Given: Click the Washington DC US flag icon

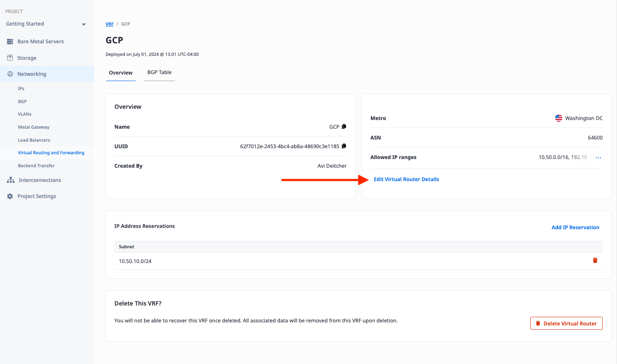Looking at the screenshot, I should pos(559,118).
